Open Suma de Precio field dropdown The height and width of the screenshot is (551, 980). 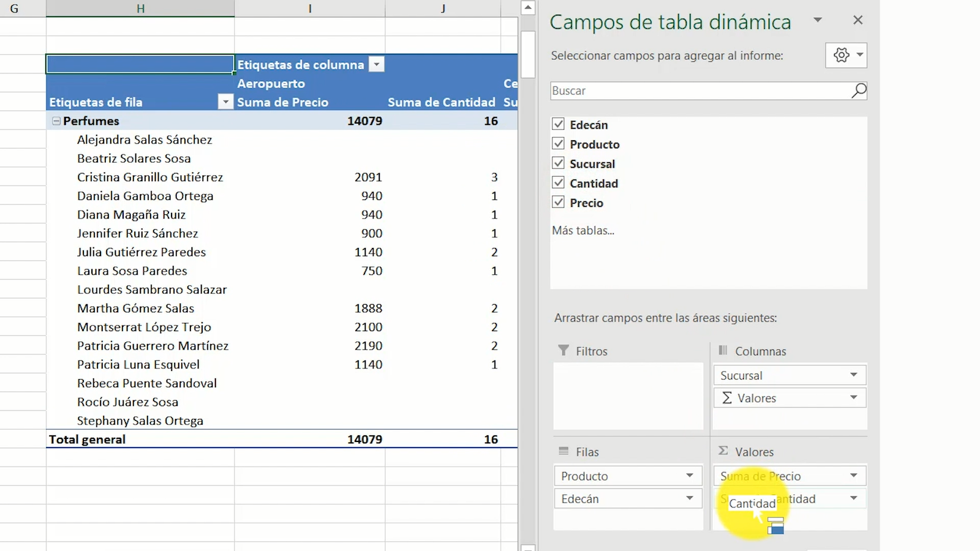(853, 476)
